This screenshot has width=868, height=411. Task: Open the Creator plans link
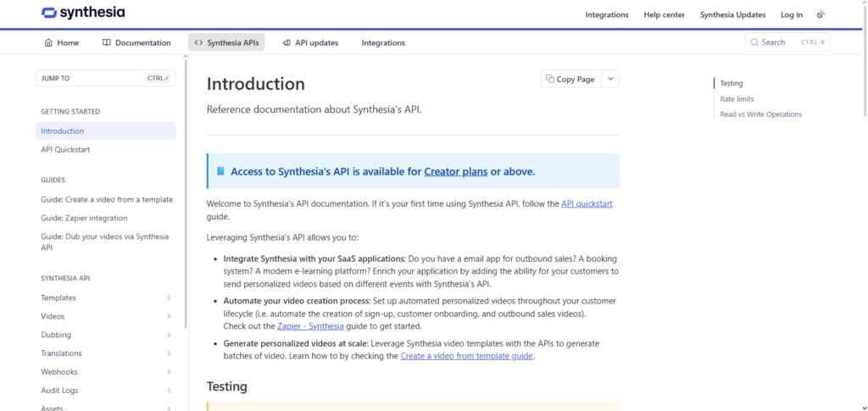(455, 171)
